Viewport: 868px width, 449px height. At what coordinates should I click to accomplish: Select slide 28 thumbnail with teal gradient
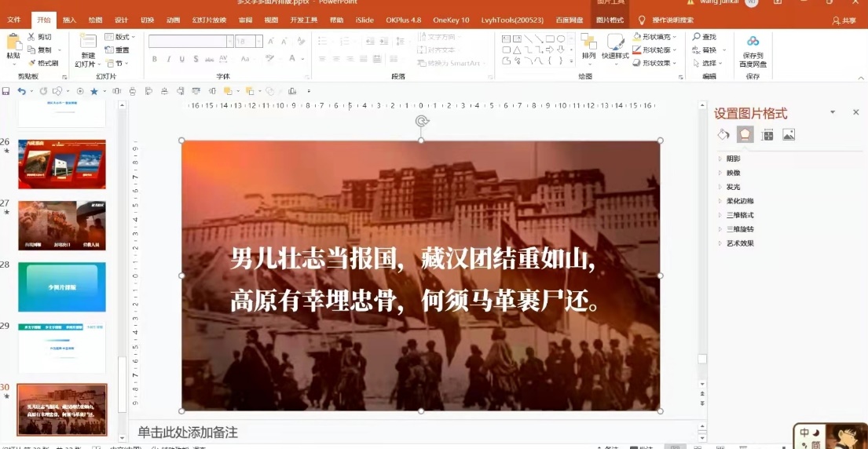61,287
